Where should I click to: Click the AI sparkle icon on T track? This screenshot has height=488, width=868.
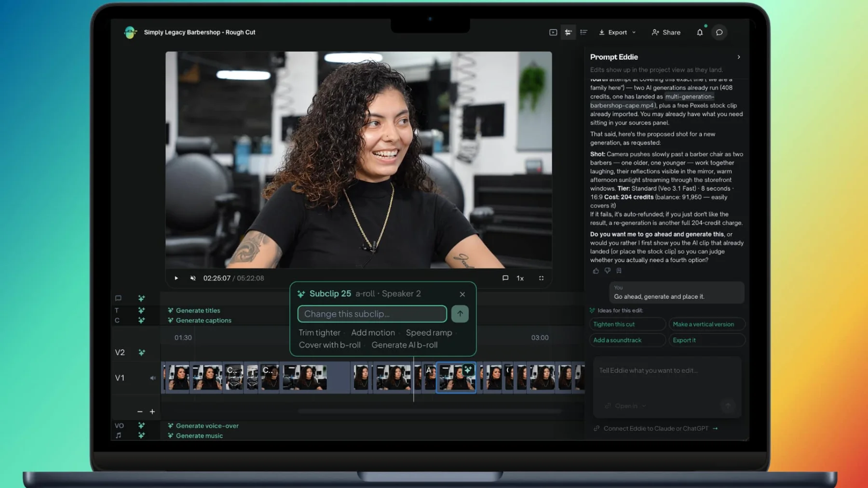tap(141, 310)
